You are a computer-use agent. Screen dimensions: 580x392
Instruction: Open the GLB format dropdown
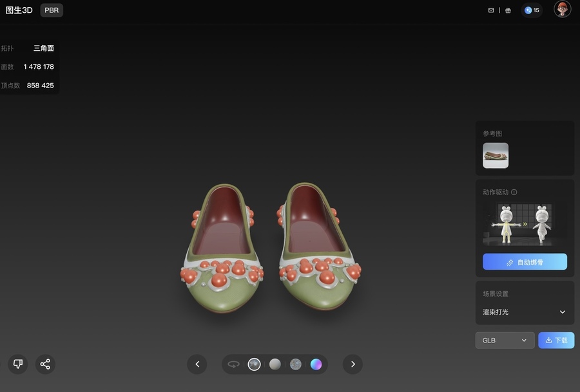pos(505,340)
